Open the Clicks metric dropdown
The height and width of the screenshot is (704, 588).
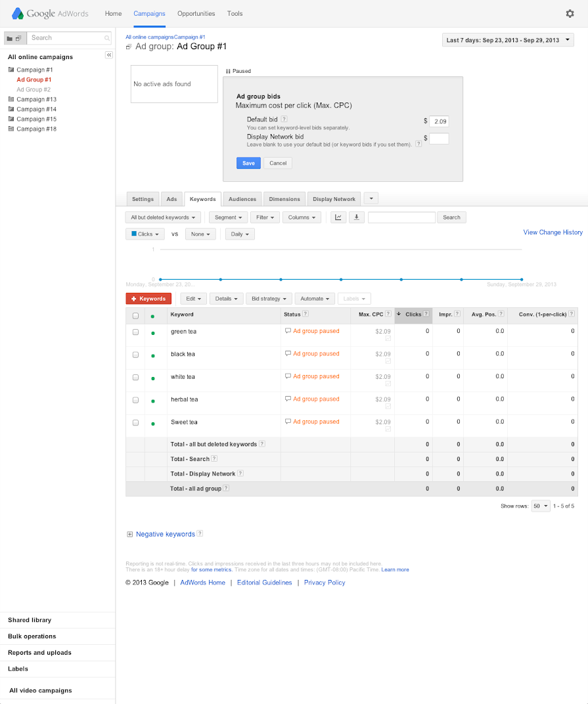coord(145,234)
